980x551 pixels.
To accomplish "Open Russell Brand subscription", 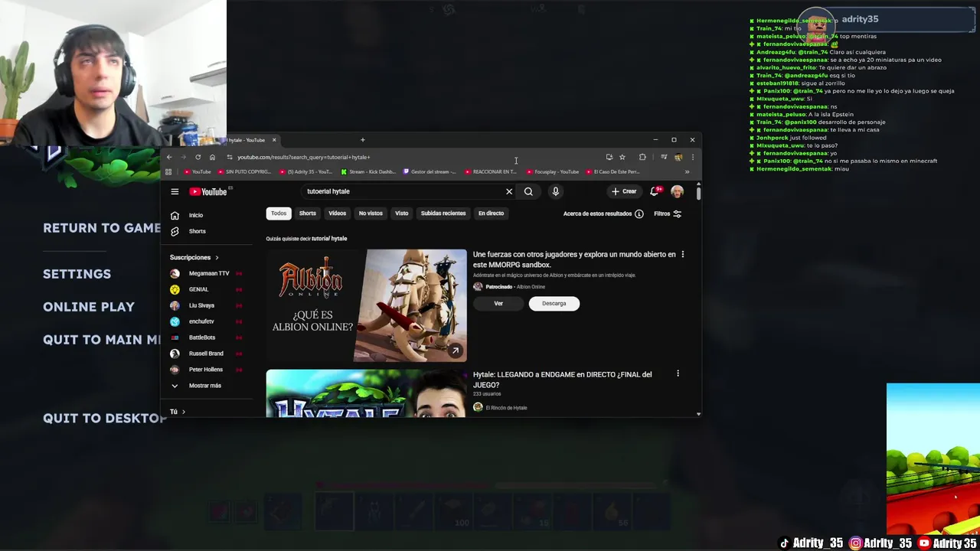I will pyautogui.click(x=207, y=354).
